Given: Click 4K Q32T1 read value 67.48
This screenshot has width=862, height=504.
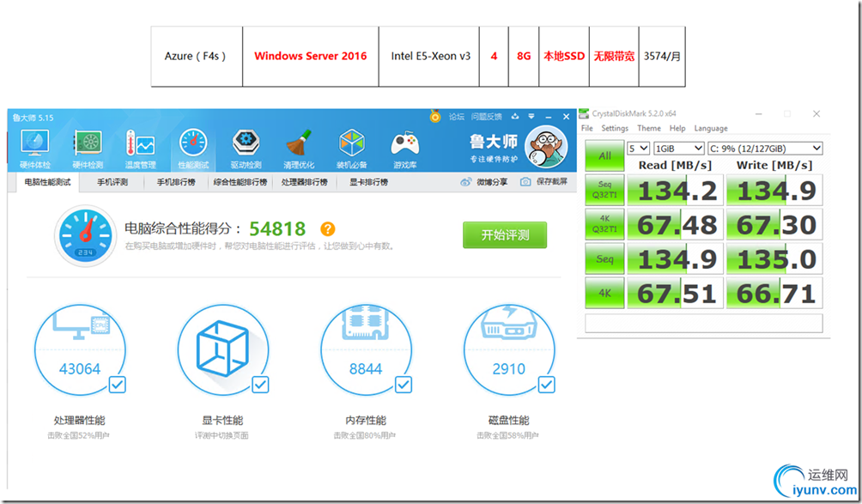Looking at the screenshot, I should point(675,224).
